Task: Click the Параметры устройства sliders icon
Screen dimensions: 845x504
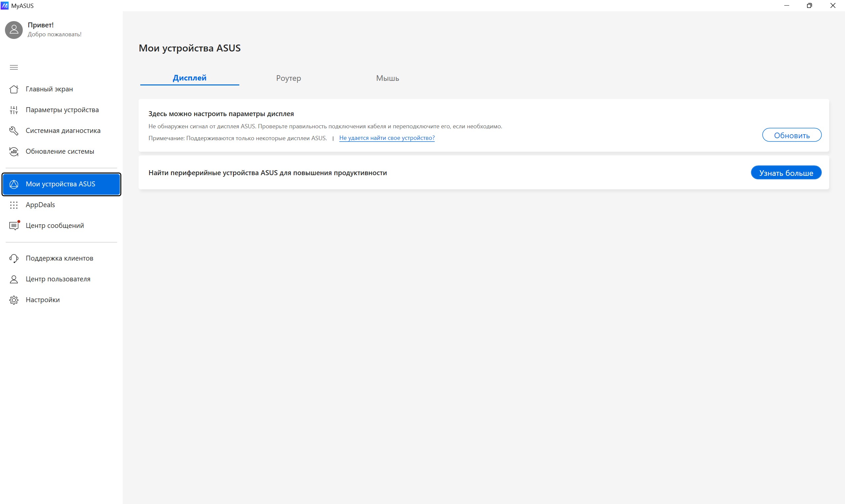Action: (14, 110)
